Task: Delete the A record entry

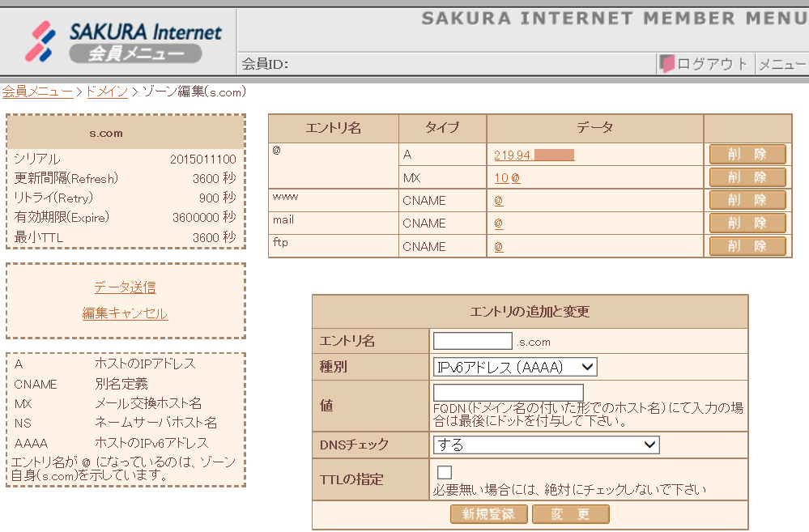Action: point(747,155)
